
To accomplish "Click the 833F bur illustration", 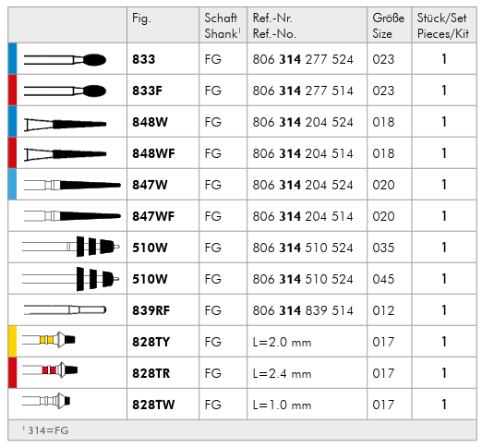I will coord(65,91).
